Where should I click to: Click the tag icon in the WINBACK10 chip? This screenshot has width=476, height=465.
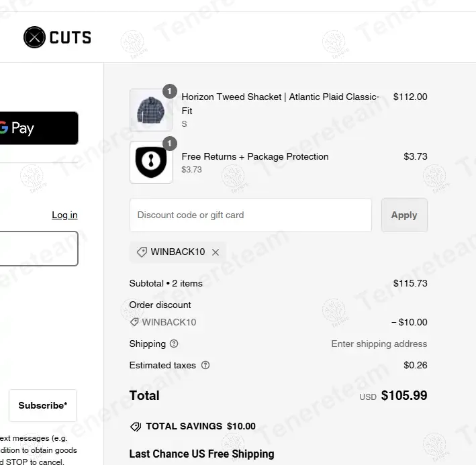tap(142, 252)
